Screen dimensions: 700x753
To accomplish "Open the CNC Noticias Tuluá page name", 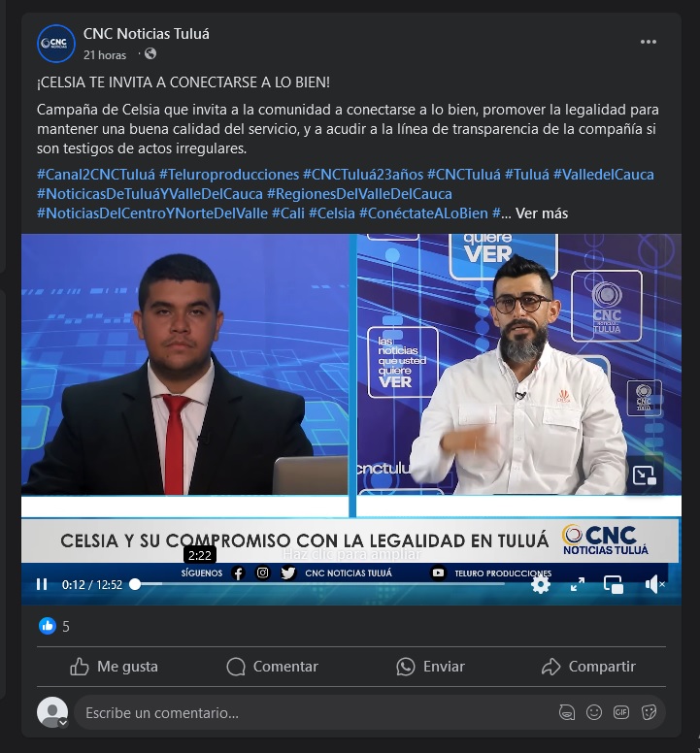I will point(147,34).
